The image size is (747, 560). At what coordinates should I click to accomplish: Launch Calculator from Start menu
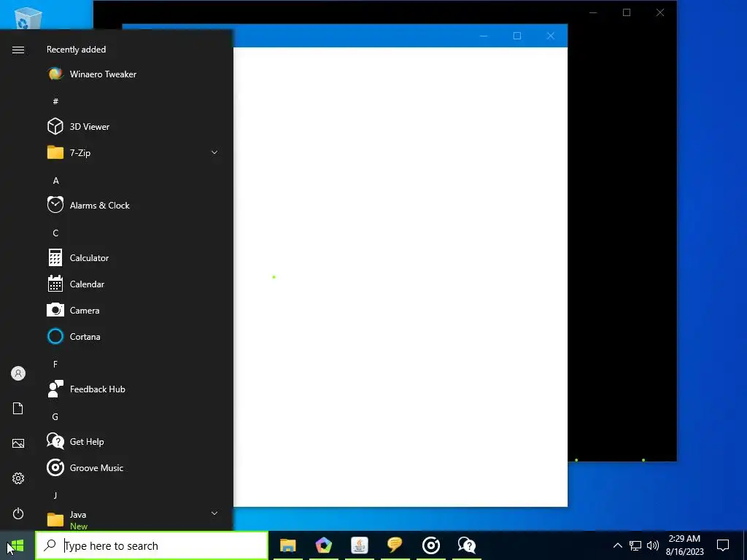click(133, 257)
